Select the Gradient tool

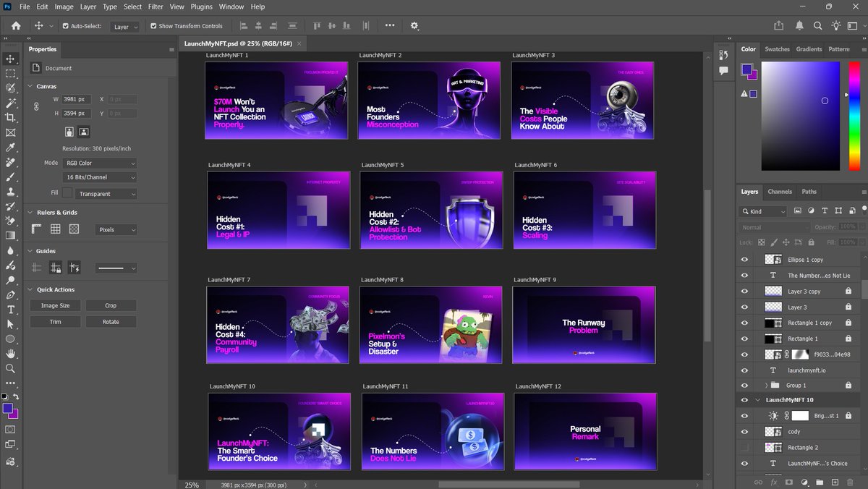pos(10,236)
